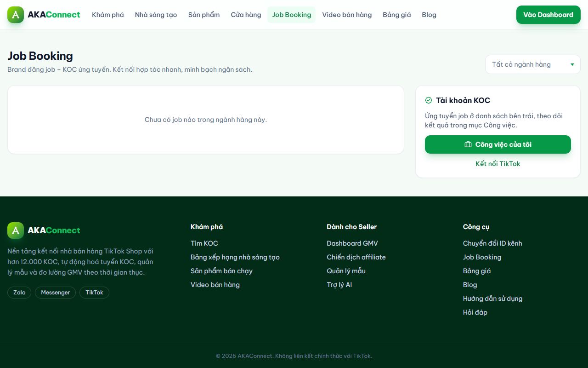Click the AKAConnect brand name in header
The height and width of the screenshot is (368, 588).
pyautogui.click(x=54, y=15)
